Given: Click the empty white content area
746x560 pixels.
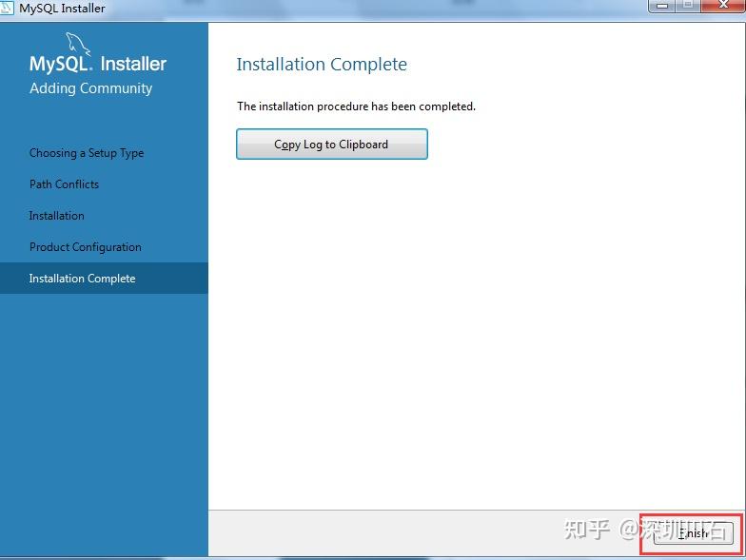Looking at the screenshot, I should point(476,333).
